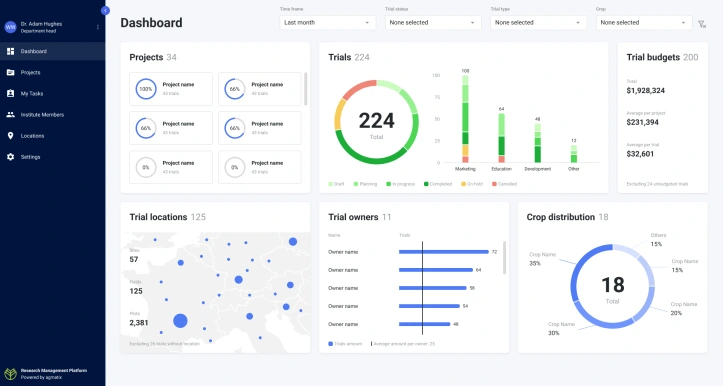This screenshot has height=386, width=723.
Task: Click the Education bar in the trials chart
Action: pyautogui.click(x=502, y=138)
